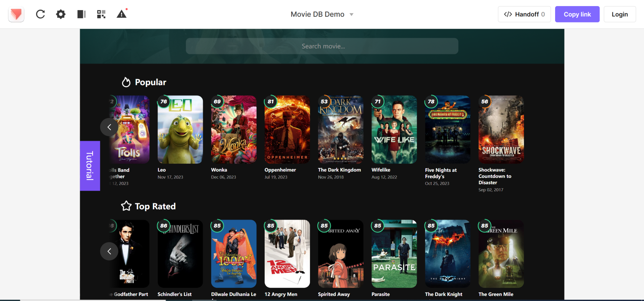This screenshot has width=644, height=301.
Task: Click the QR code icon
Action: point(101,14)
